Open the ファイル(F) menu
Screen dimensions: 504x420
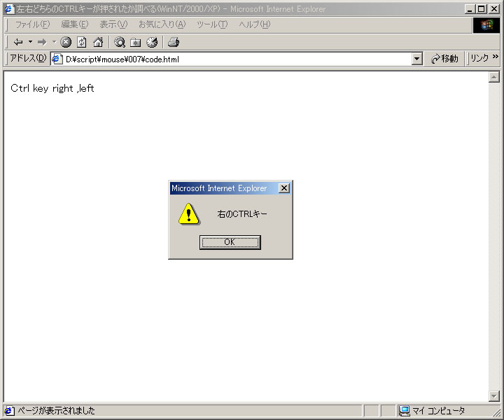tap(32, 24)
